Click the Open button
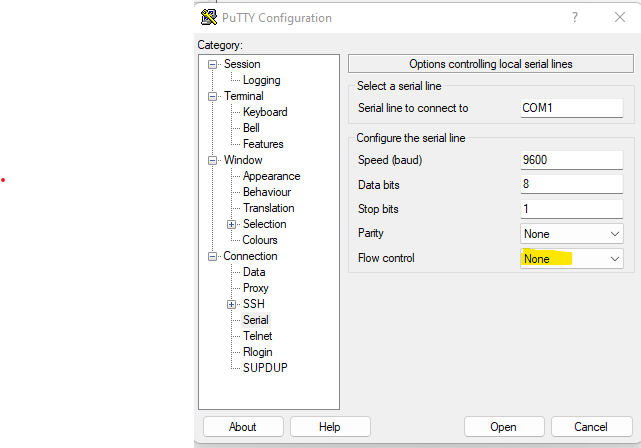Screen dimensions: 641x448 [x=504, y=427]
